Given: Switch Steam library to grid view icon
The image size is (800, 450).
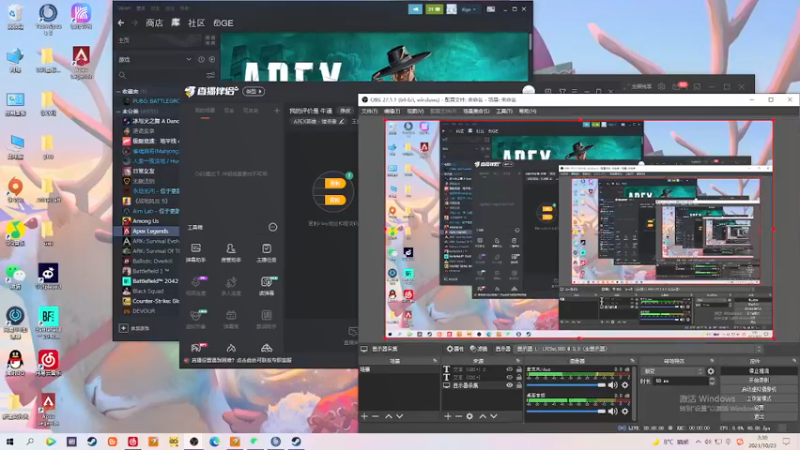Looking at the screenshot, I should pos(210,40).
